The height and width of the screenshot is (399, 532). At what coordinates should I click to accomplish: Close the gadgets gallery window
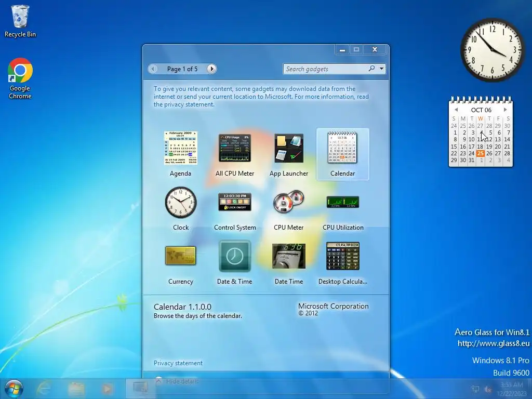click(375, 49)
